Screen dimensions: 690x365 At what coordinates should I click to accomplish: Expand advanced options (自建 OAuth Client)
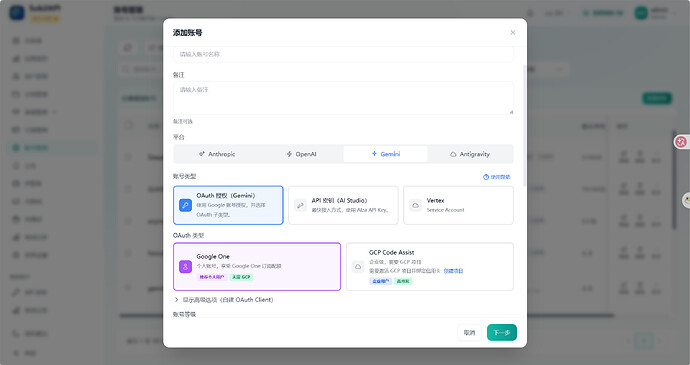[224, 300]
